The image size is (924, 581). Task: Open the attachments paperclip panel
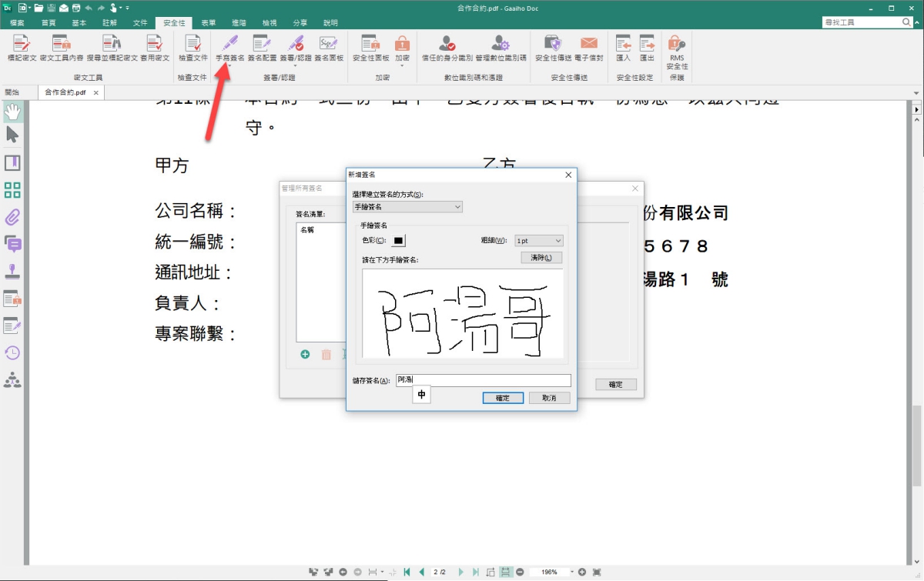coord(12,217)
